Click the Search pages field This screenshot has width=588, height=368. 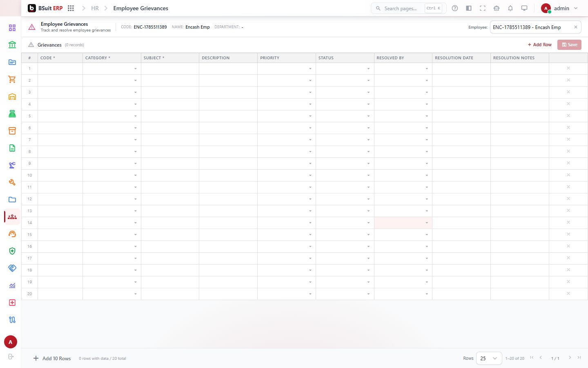coord(408,8)
